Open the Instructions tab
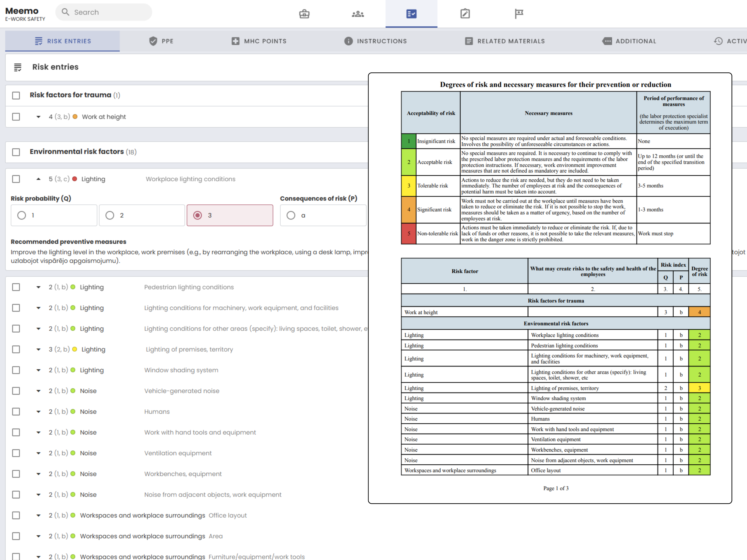Image resolution: width=747 pixels, height=560 pixels. (x=375, y=41)
